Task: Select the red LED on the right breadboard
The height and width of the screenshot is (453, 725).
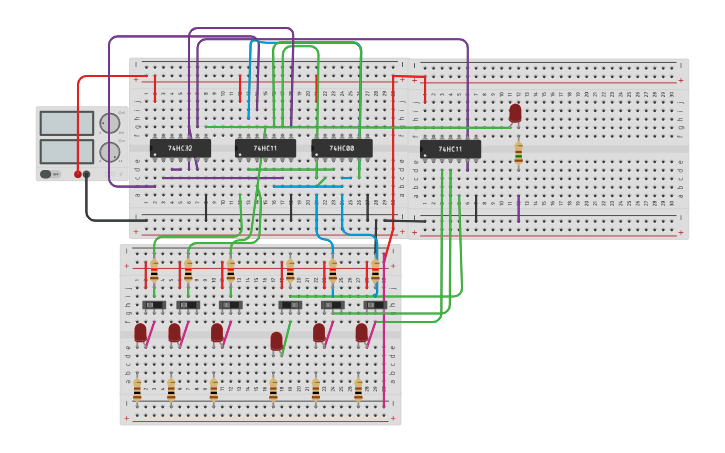Action: tap(515, 113)
